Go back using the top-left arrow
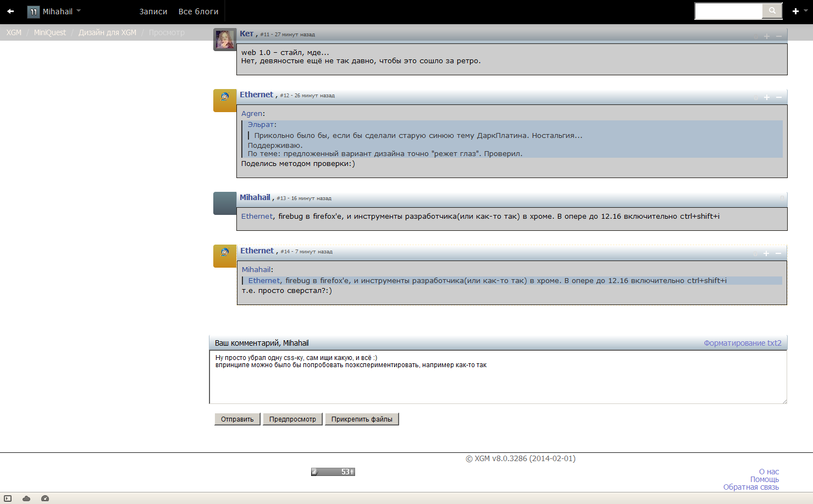This screenshot has height=504, width=813. coord(10,11)
